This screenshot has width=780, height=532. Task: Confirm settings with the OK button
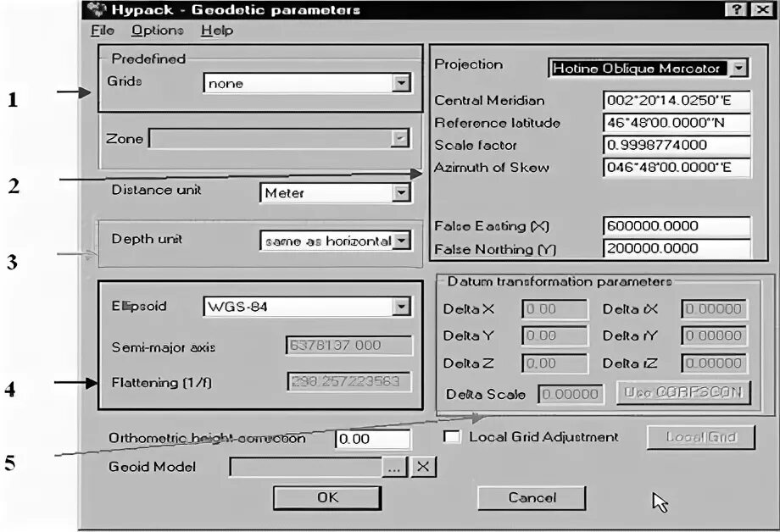(327, 498)
